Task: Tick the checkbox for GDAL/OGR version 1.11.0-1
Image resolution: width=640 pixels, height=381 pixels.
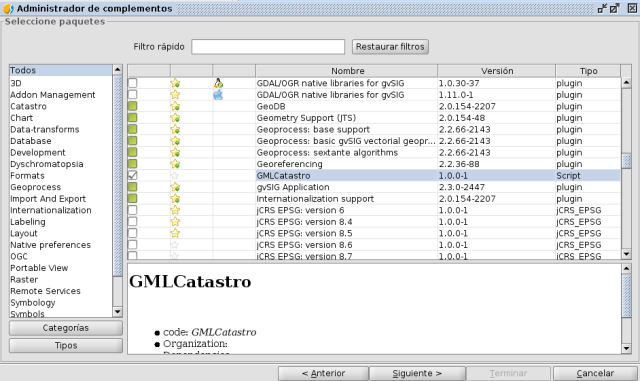Action: pos(133,95)
